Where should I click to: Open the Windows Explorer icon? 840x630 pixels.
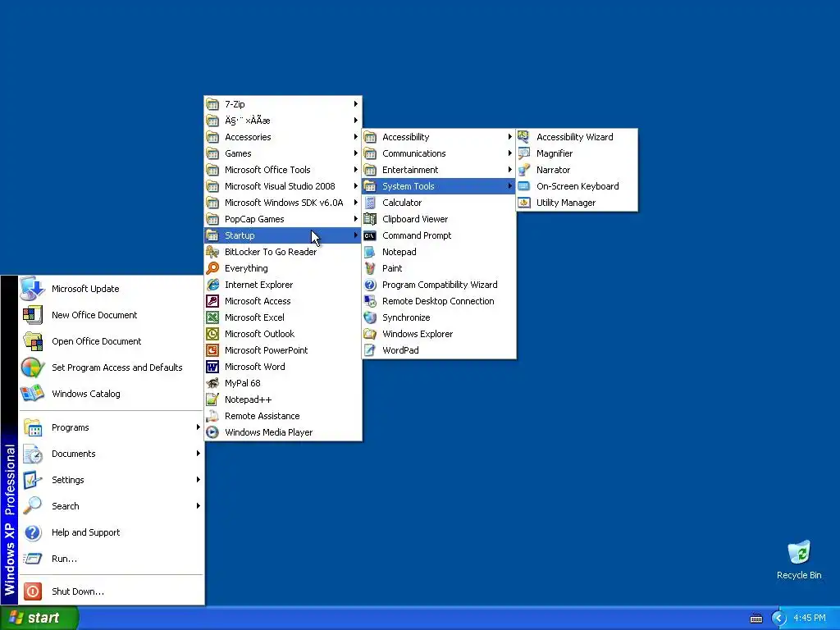370,334
